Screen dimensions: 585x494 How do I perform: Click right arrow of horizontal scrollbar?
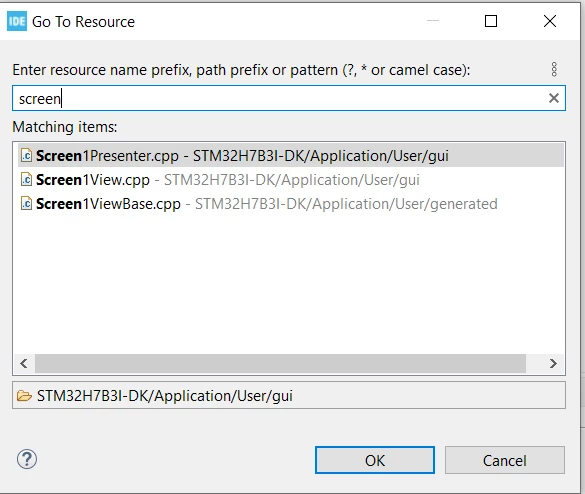(553, 363)
